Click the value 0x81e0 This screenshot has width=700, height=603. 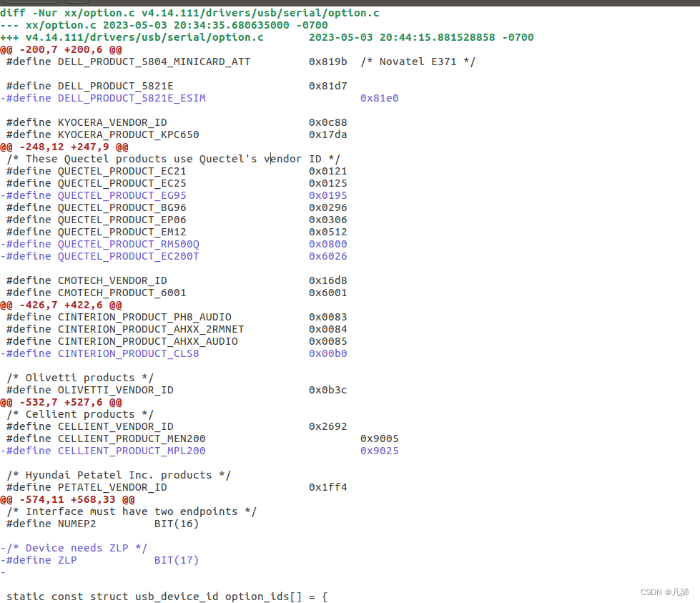pyautogui.click(x=380, y=98)
